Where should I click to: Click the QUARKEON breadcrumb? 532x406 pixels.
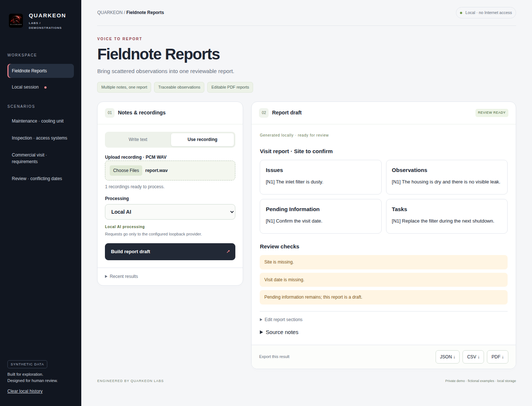pyautogui.click(x=110, y=13)
